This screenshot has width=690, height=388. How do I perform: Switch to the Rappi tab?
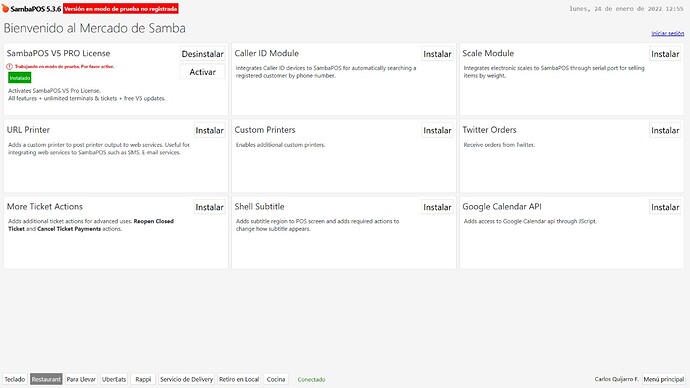(143, 379)
